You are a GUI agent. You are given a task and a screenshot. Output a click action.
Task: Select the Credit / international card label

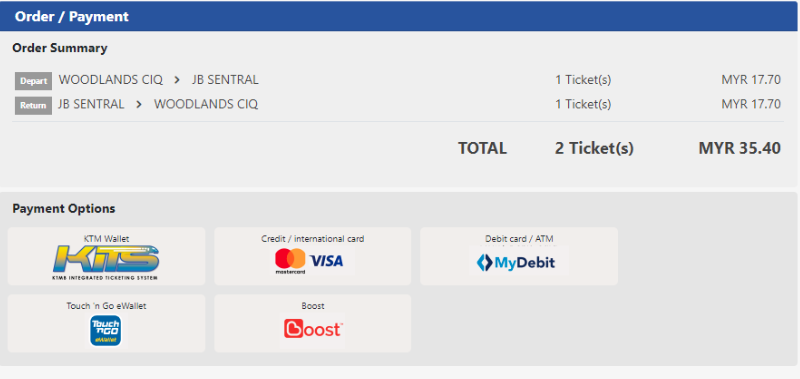[x=313, y=238]
